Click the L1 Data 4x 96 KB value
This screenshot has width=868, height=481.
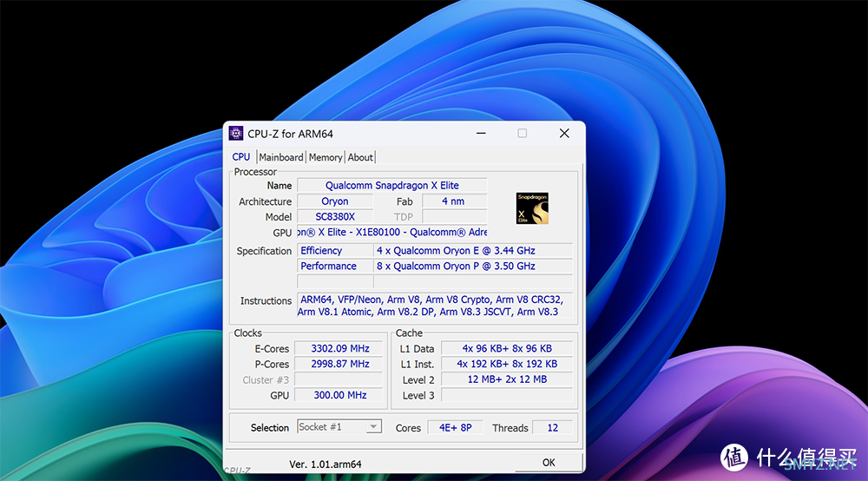coord(507,349)
